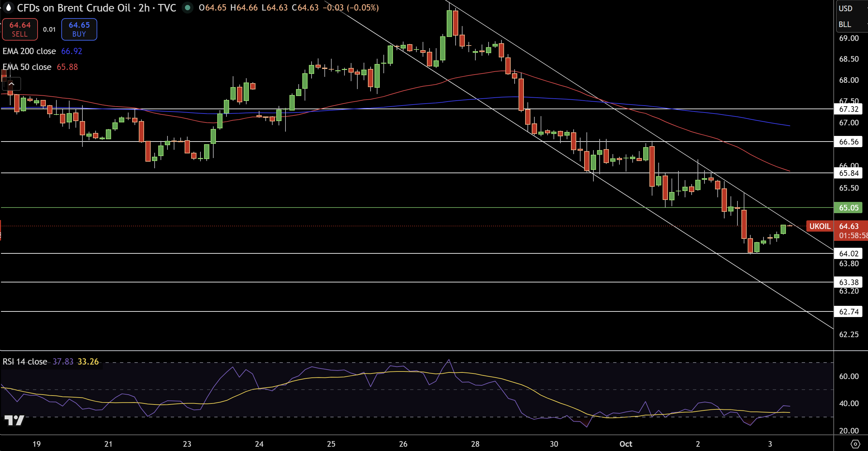Open the chart settings gear icon
This screenshot has width=868, height=451.
(855, 444)
